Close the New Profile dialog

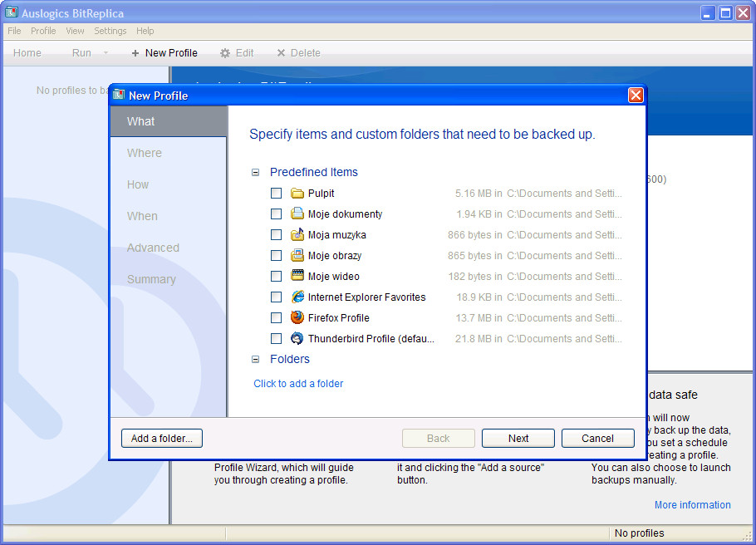636,95
